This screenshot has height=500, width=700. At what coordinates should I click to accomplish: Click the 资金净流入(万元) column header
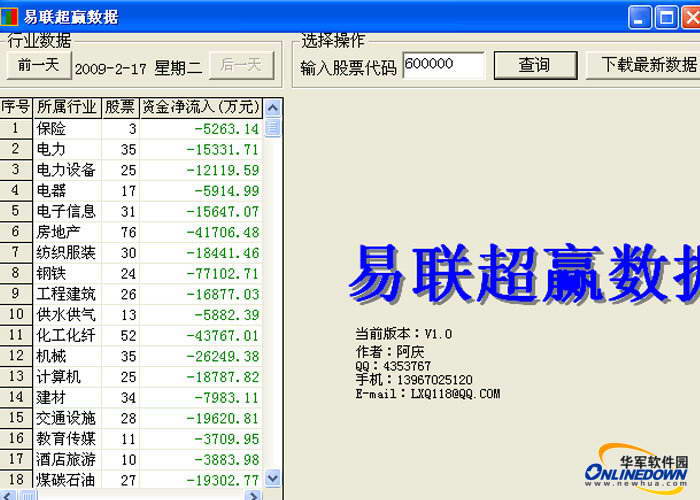point(201,108)
